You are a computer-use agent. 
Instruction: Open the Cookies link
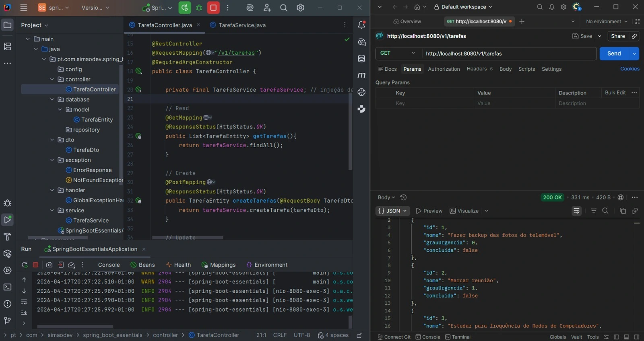tap(630, 69)
